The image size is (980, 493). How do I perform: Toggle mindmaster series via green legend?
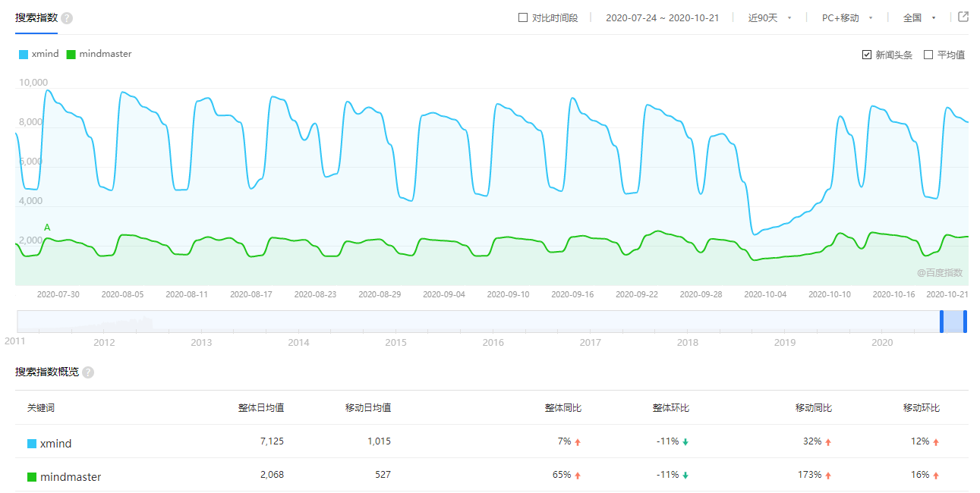(x=99, y=54)
